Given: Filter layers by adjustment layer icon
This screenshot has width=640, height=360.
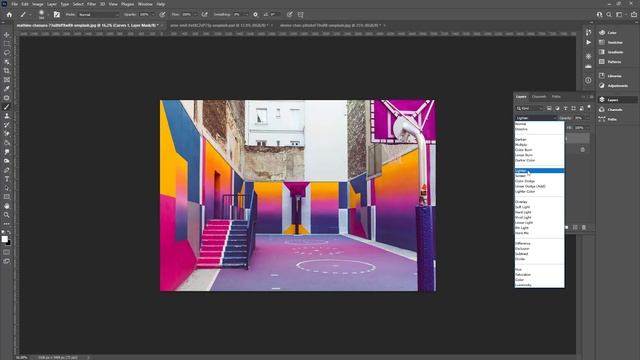Looking at the screenshot, I should pos(557,108).
